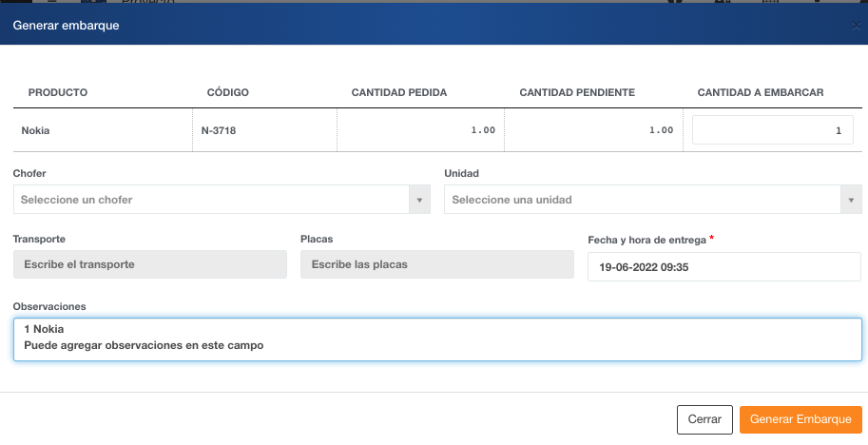Viewport: 868px width, 445px height.
Task: Click the 'Seleccione un chofer' placeholder text
Action: pyautogui.click(x=76, y=200)
